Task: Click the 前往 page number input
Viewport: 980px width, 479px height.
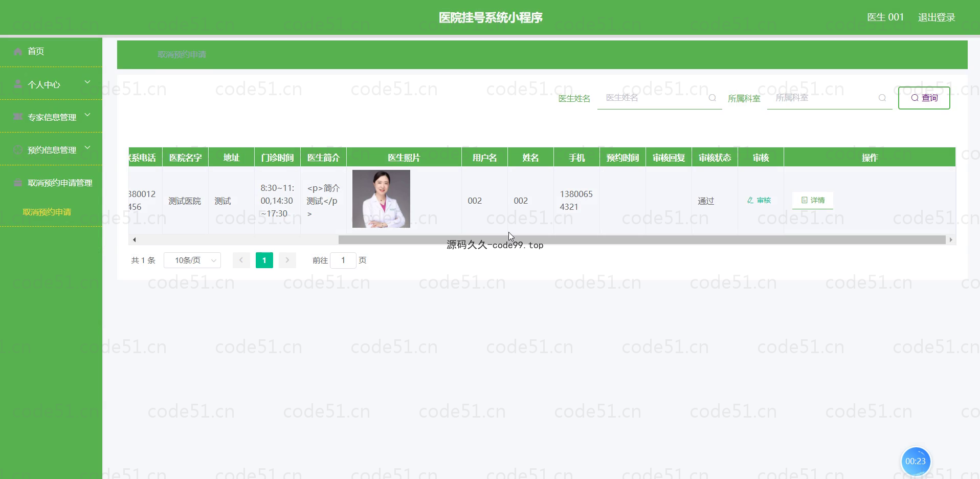Action: point(343,260)
